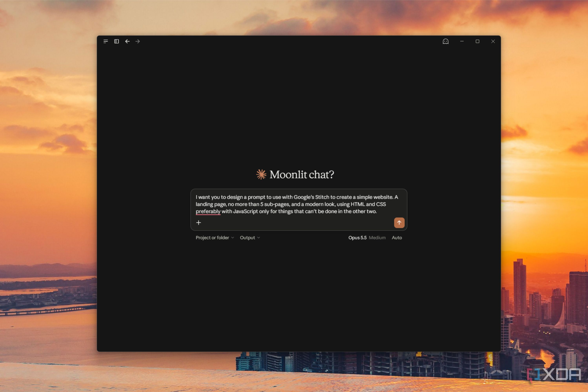The height and width of the screenshot is (392, 588).
Task: Maximize the chat window
Action: [477, 41]
